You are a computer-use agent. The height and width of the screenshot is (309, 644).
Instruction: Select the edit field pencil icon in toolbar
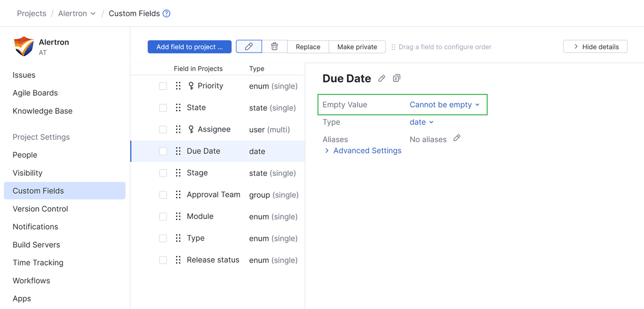(249, 47)
